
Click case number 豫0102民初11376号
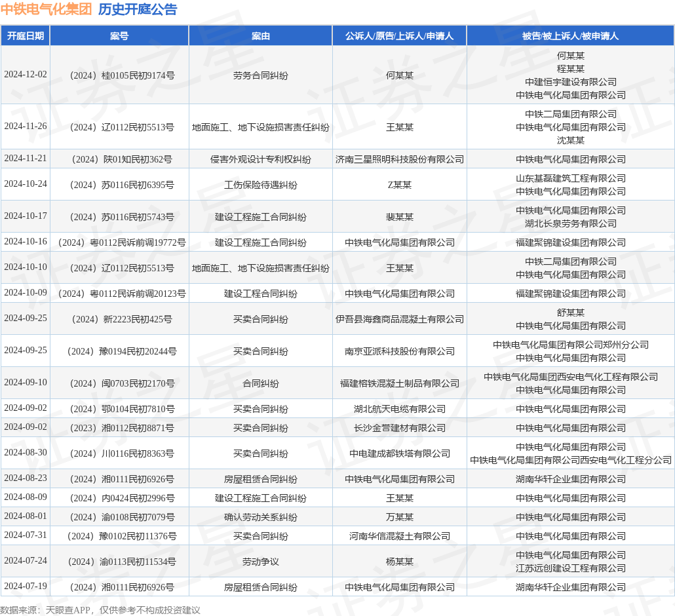pos(122,536)
